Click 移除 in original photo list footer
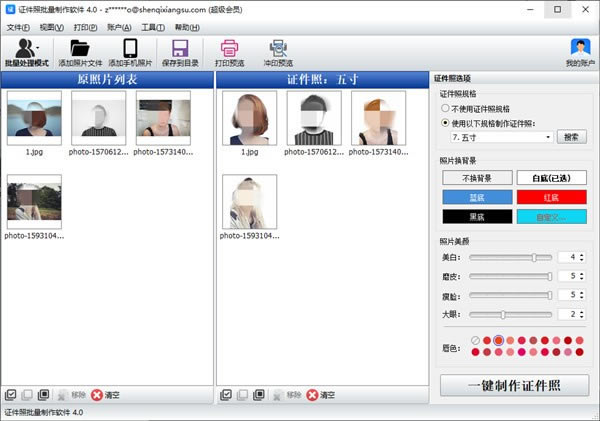 72,395
